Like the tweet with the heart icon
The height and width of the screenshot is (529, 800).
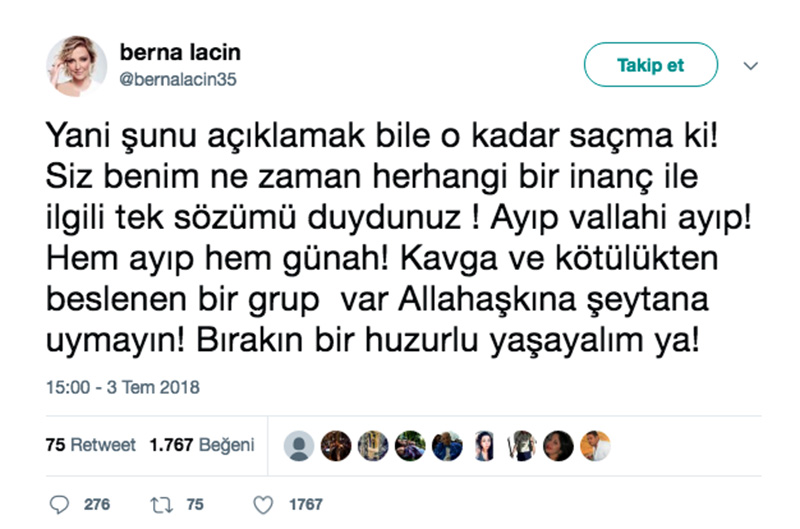tap(264, 505)
